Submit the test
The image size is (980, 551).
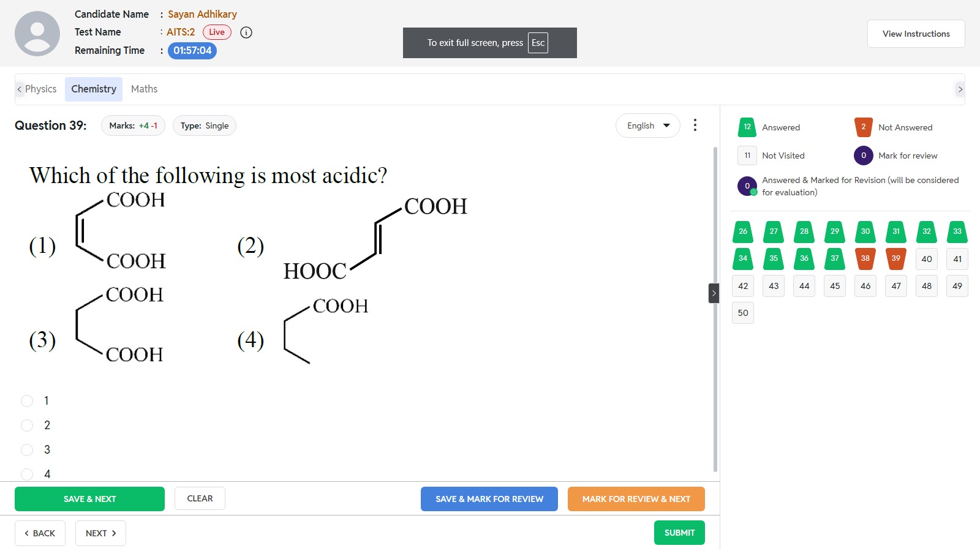pos(679,533)
